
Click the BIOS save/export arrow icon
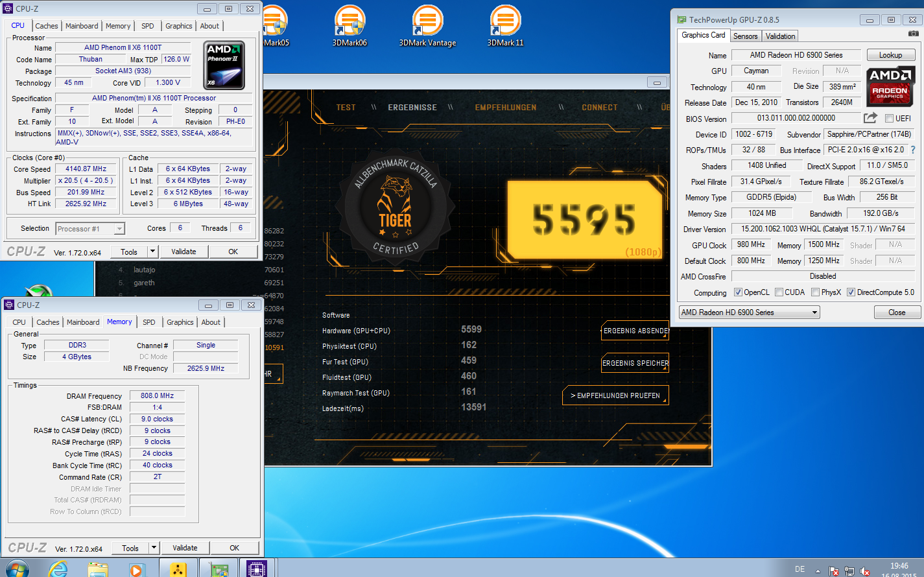pyautogui.click(x=870, y=117)
